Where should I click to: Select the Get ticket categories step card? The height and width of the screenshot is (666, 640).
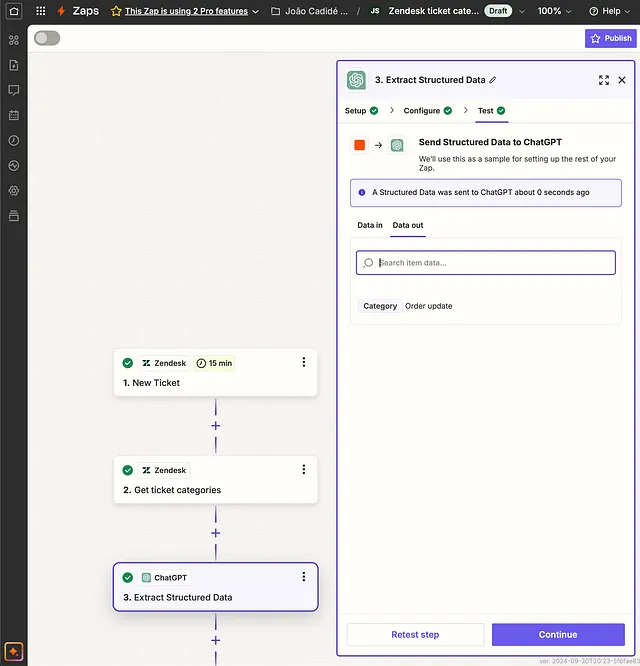point(215,480)
